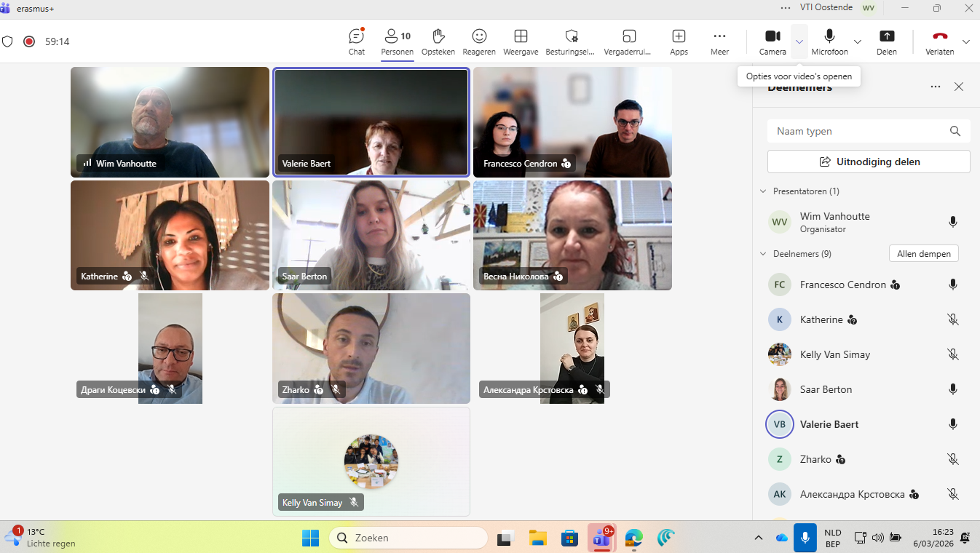Toggle Александра Крстовска's mic in list

click(952, 494)
